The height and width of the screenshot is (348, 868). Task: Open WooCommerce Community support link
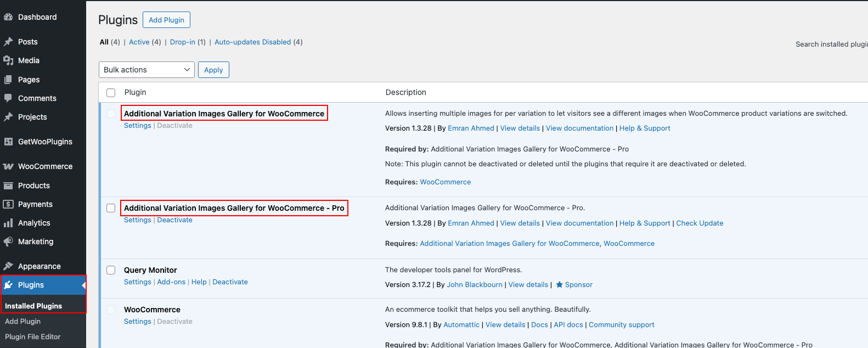pyautogui.click(x=622, y=324)
